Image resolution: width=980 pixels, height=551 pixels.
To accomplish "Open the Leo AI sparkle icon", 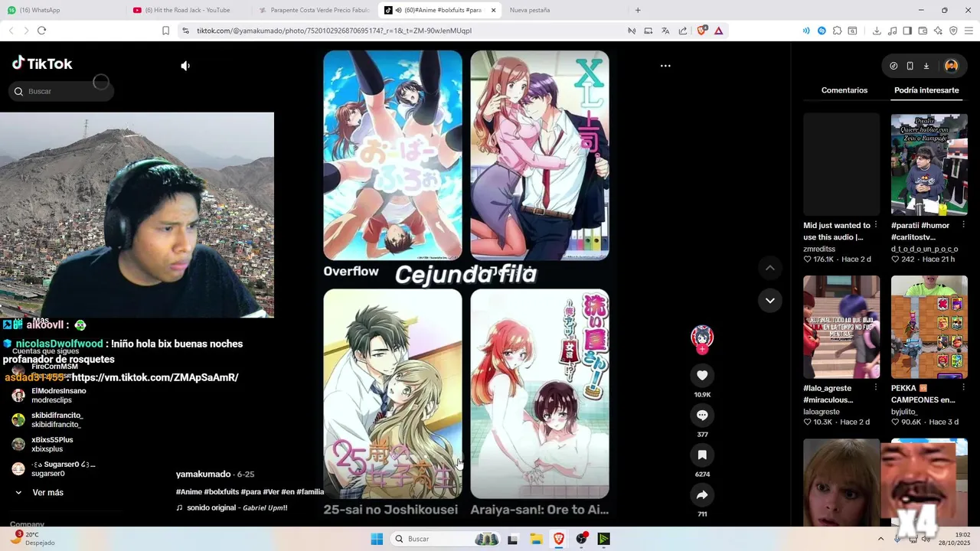I will 938,31.
